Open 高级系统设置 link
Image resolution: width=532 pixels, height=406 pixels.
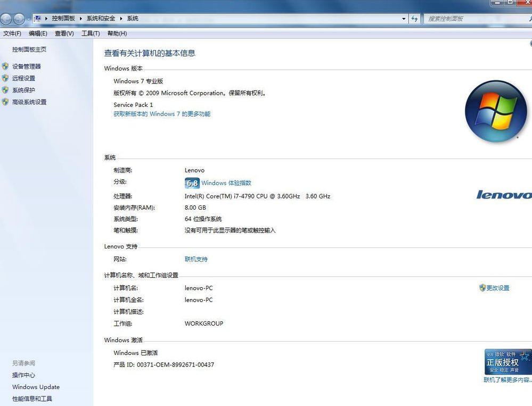click(29, 102)
